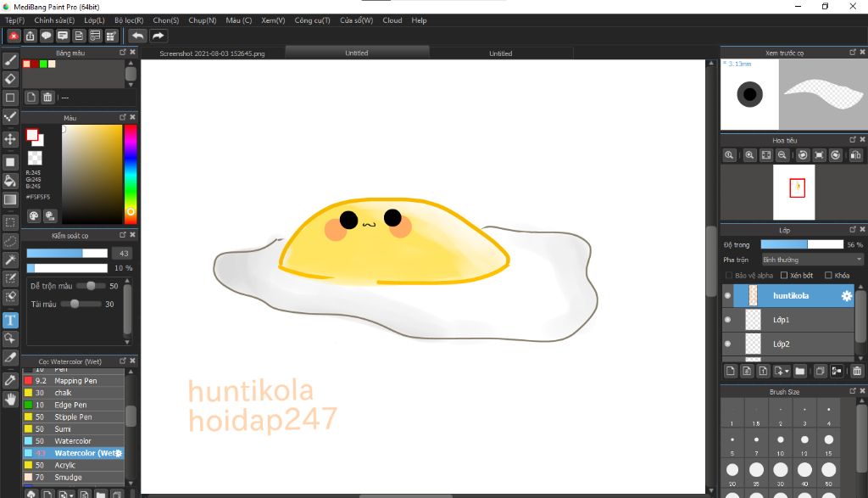
Task: Adjust the Độ trong opacity slider
Action: [802, 244]
